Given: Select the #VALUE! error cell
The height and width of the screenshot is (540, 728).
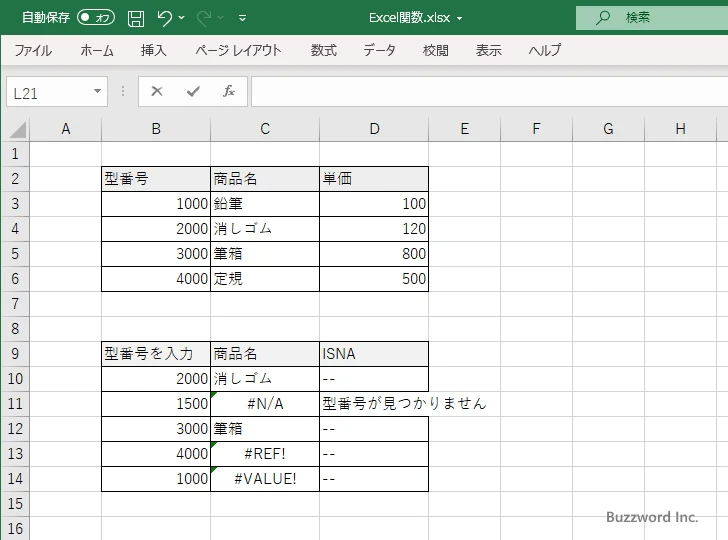Looking at the screenshot, I should point(265,479).
